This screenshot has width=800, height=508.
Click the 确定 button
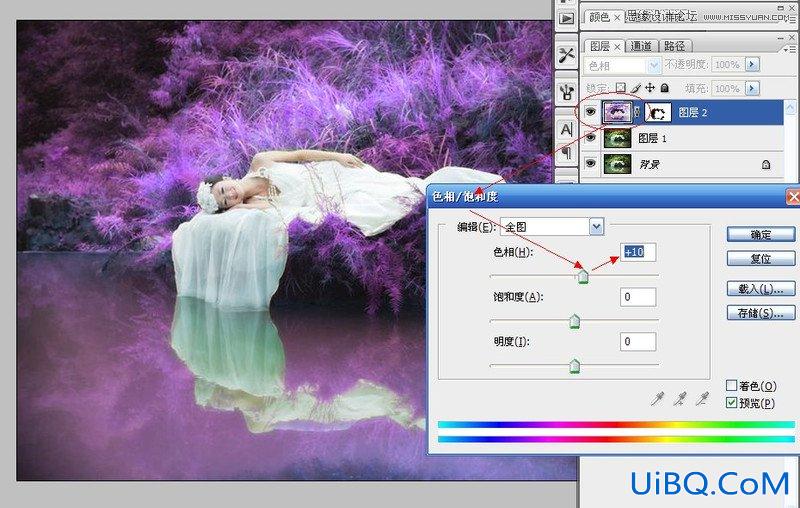(761, 234)
